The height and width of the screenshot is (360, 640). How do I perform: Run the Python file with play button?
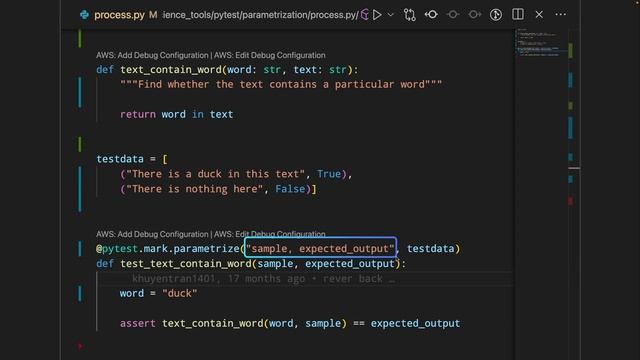378,15
